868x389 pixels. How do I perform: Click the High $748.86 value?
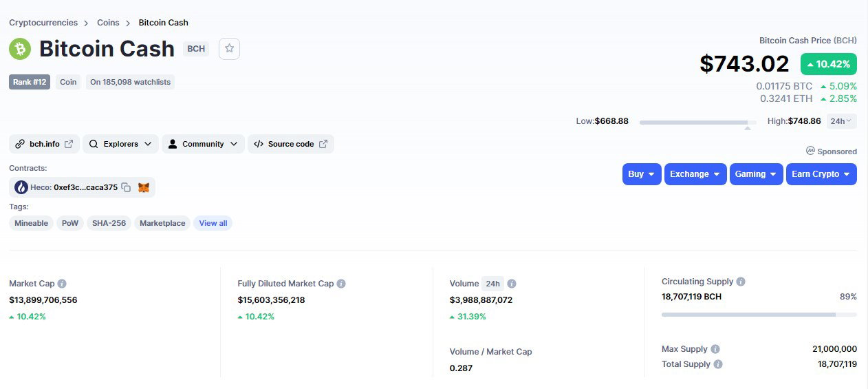804,121
